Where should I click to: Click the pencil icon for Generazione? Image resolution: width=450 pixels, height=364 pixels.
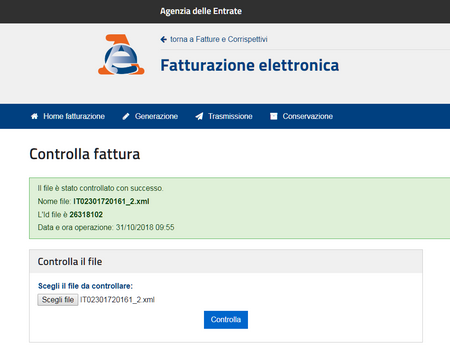(126, 116)
